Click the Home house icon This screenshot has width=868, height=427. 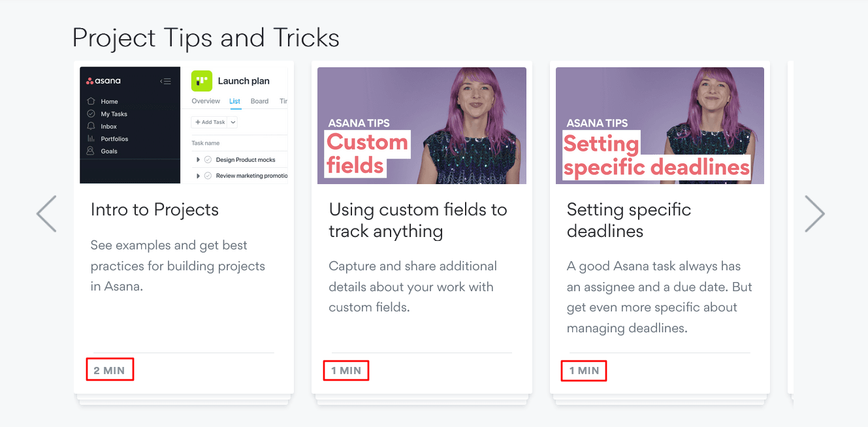(x=91, y=101)
